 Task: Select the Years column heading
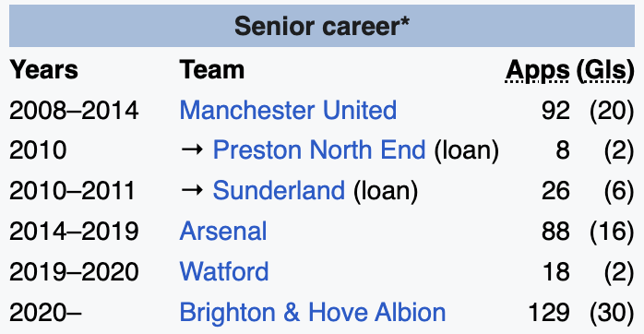[x=44, y=69]
